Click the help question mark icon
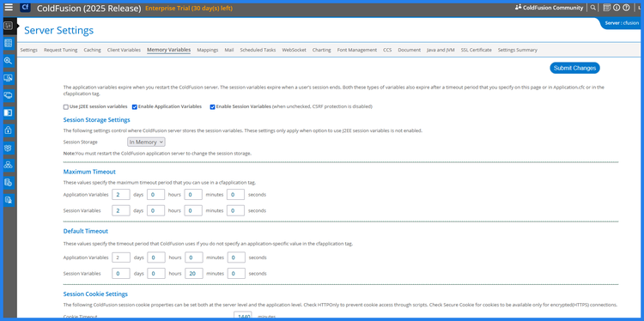This screenshot has height=321, width=644. point(626,8)
